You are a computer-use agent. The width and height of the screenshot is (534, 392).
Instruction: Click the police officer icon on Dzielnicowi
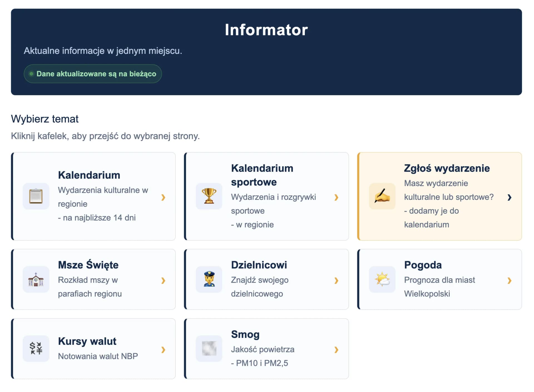click(x=209, y=279)
